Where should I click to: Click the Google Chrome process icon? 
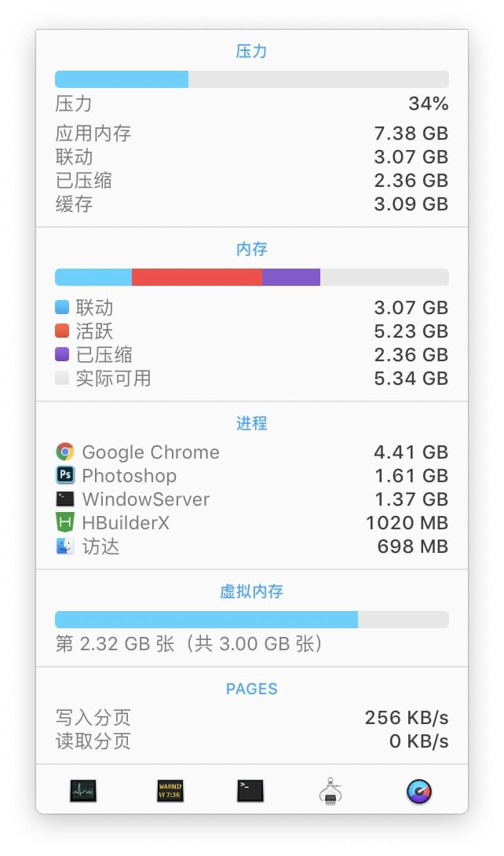[x=65, y=452]
